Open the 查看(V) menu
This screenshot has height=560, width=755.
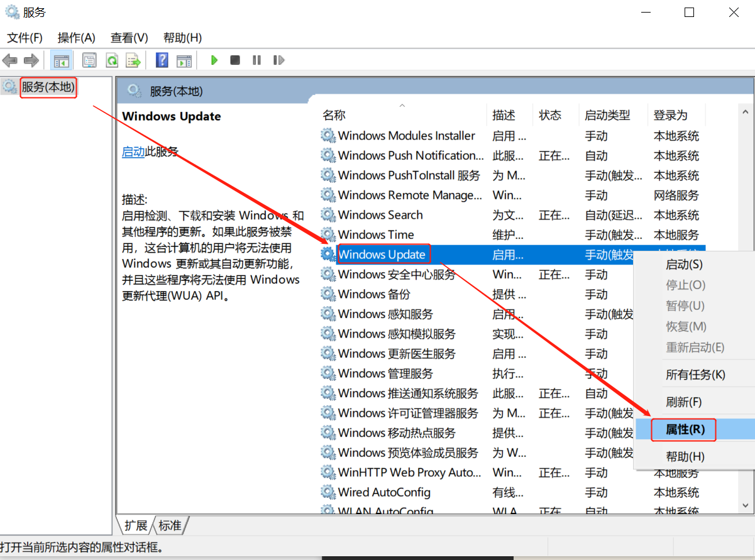pyautogui.click(x=129, y=38)
